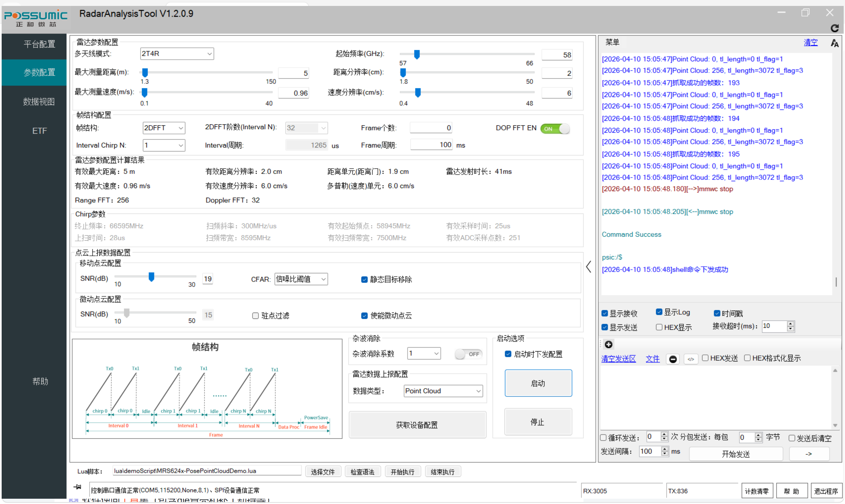Click the Frame周期 input field
Image resolution: width=845 pixels, height=504 pixels.
point(432,145)
